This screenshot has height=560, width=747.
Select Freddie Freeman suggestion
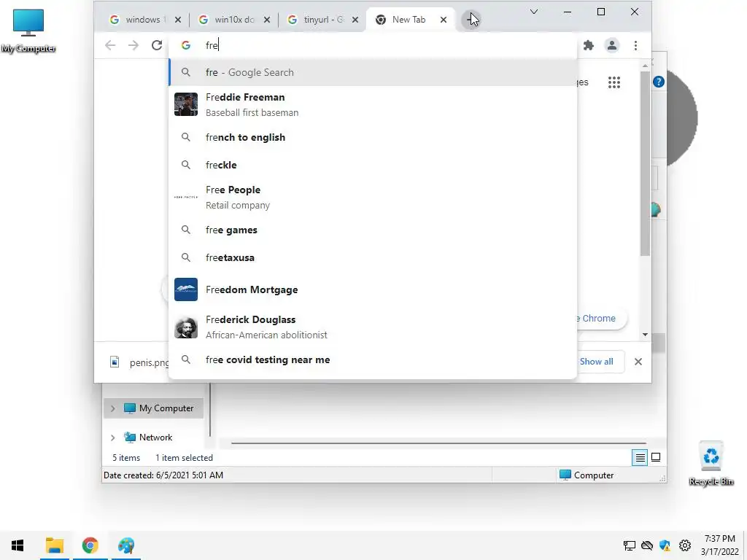373,104
